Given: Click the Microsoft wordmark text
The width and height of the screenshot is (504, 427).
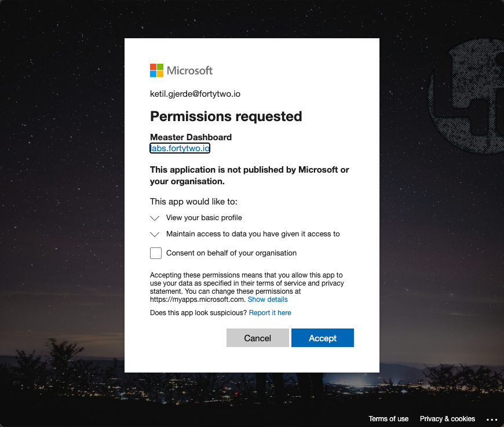Looking at the screenshot, I should pos(189,71).
